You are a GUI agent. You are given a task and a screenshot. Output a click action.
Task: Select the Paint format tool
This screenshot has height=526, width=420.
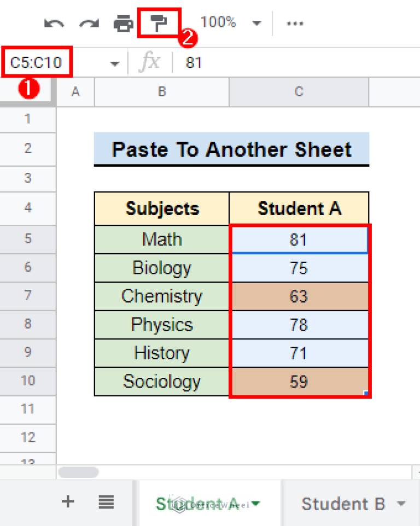(x=158, y=22)
